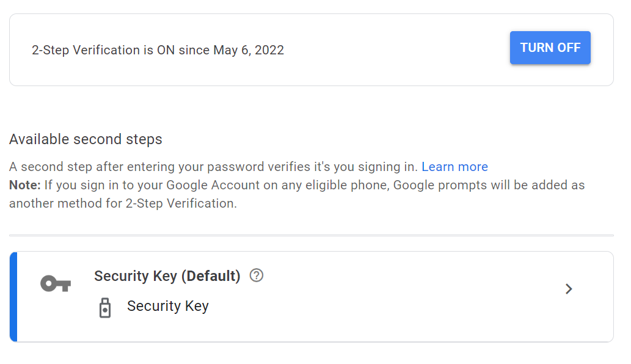Click the TURN OFF button
This screenshot has width=631, height=364.
pyautogui.click(x=550, y=48)
